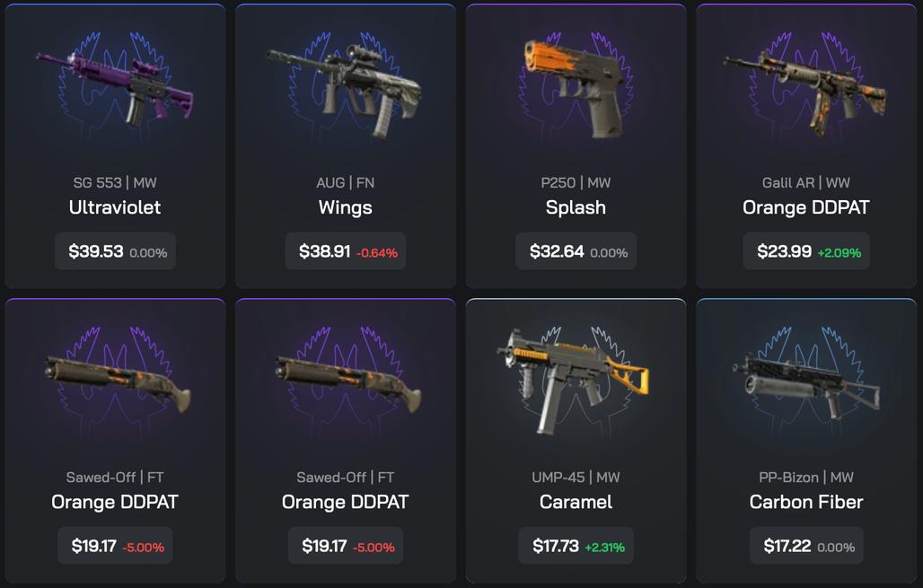923x588 pixels.
Task: Click the $39.53 price tag on Ultraviolet
Action: click(115, 251)
